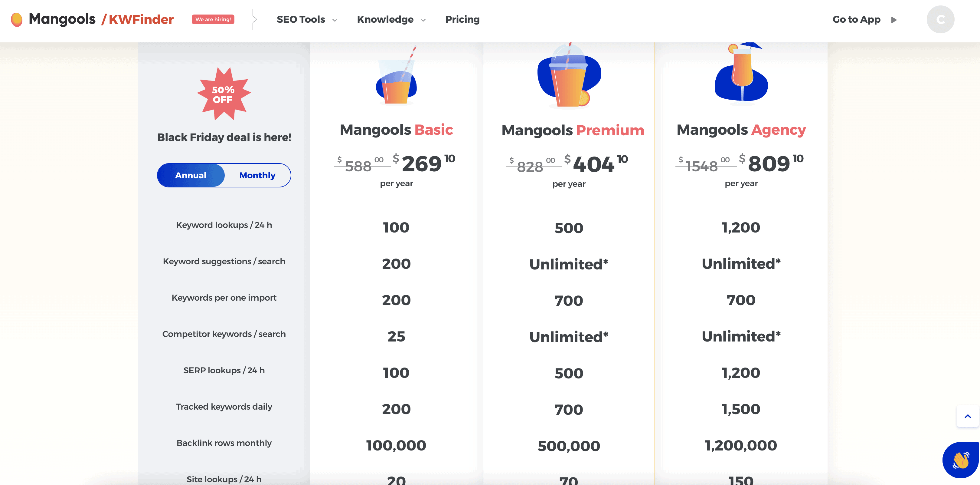Image resolution: width=980 pixels, height=485 pixels.
Task: Open the KWFinder brand link
Action: (x=138, y=19)
